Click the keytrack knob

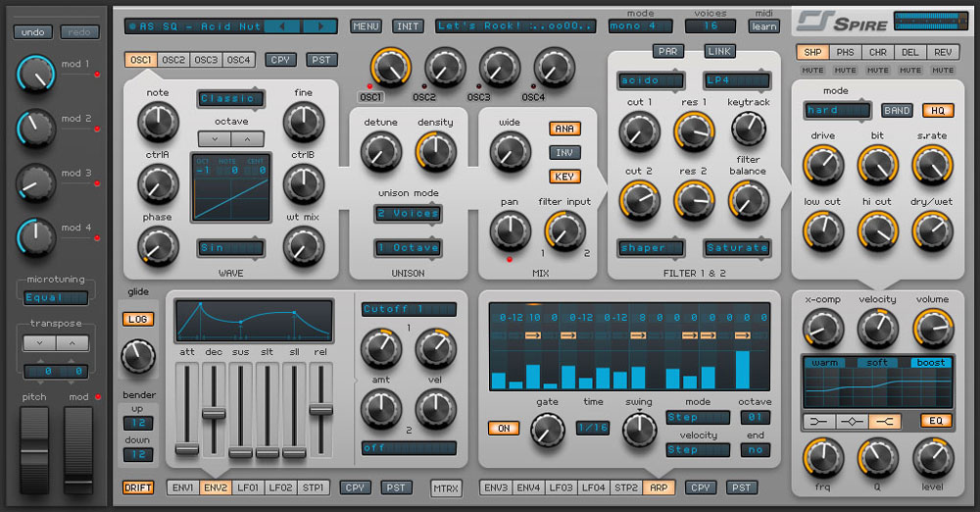pyautogui.click(x=748, y=128)
